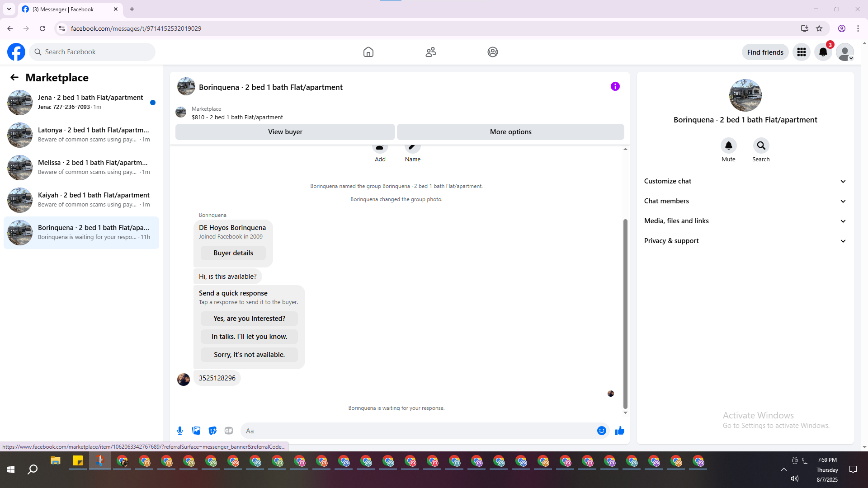
Task: Bookmark this page with star icon
Action: tap(819, 28)
